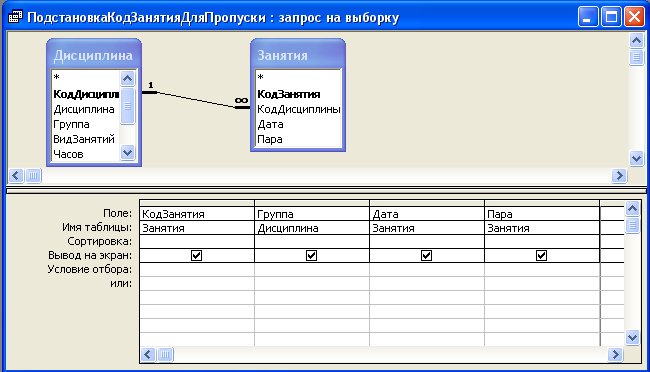Click criteria cell in Дата column

coord(427,270)
